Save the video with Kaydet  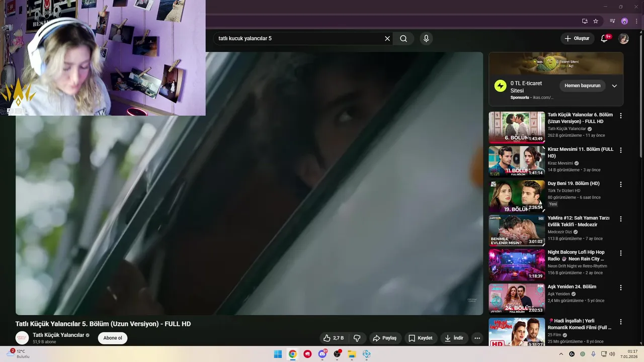click(x=421, y=338)
